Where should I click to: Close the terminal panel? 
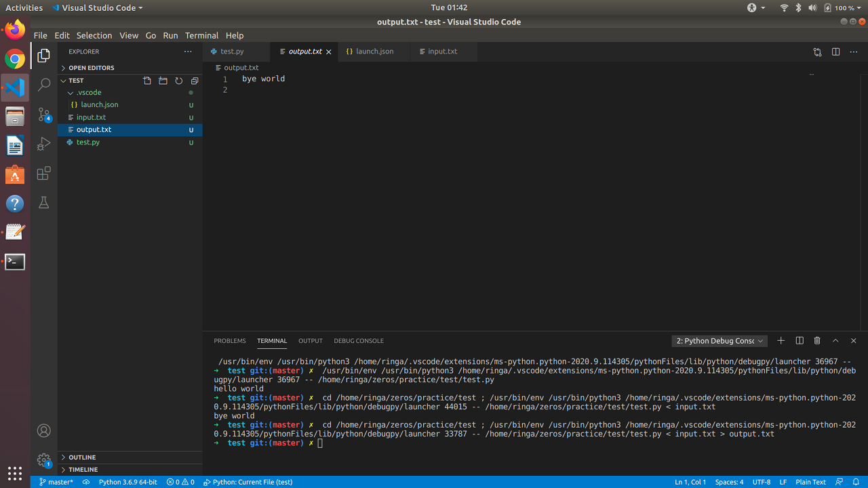[x=854, y=341]
